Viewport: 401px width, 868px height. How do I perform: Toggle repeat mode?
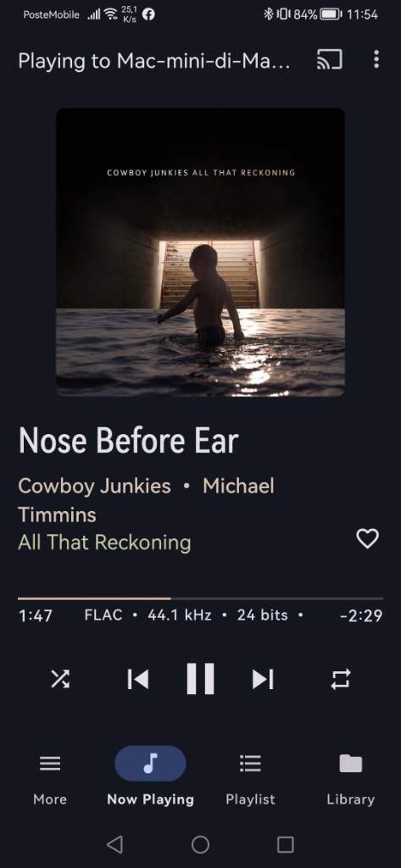(341, 679)
